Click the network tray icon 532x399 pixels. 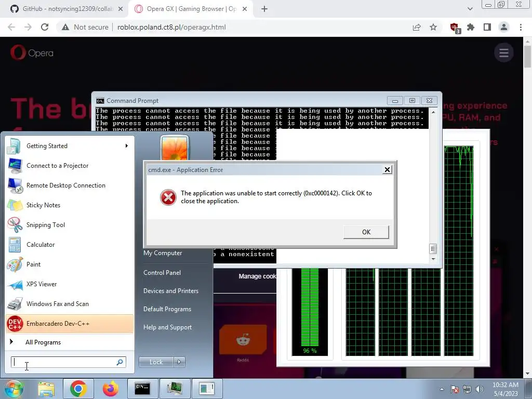pos(467,389)
